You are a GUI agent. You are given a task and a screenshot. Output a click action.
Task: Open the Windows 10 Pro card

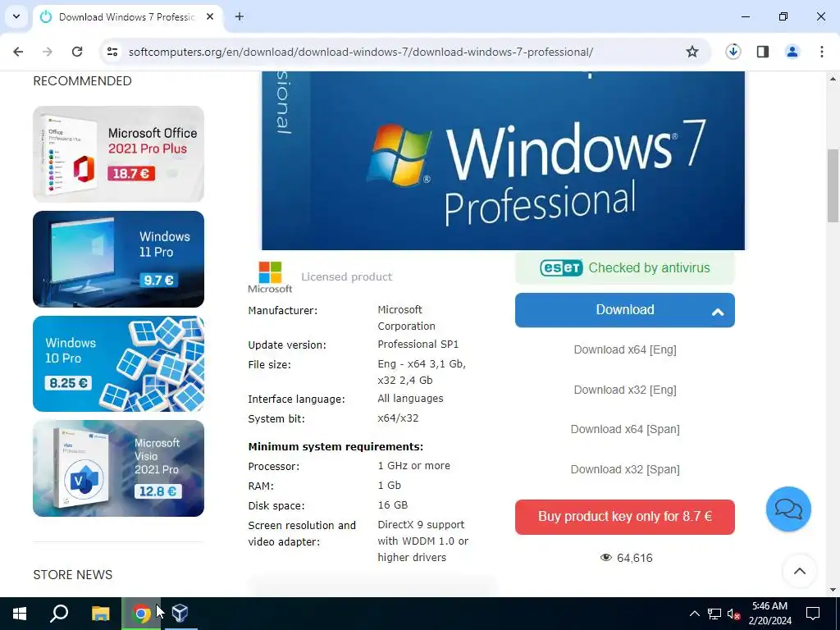118,363
